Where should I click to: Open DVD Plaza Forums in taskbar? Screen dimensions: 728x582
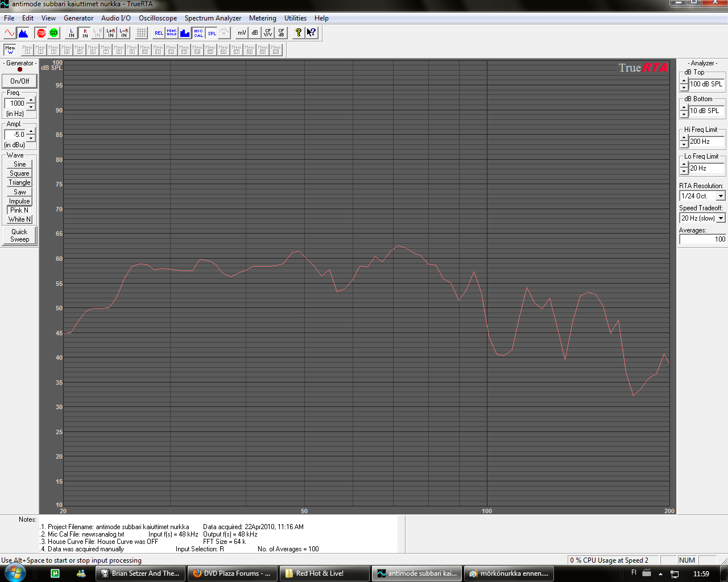pyautogui.click(x=232, y=573)
